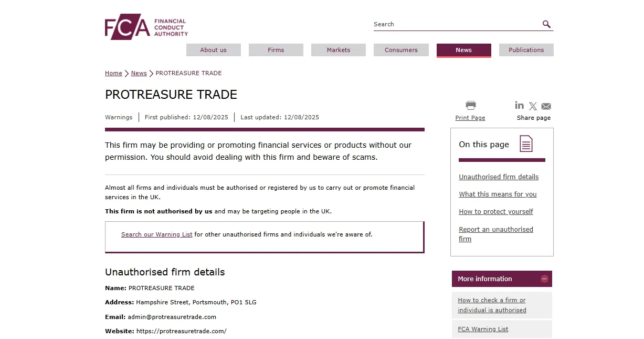Image resolution: width=644 pixels, height=339 pixels.
Task: Open How to protect yourself link
Action: (x=496, y=212)
